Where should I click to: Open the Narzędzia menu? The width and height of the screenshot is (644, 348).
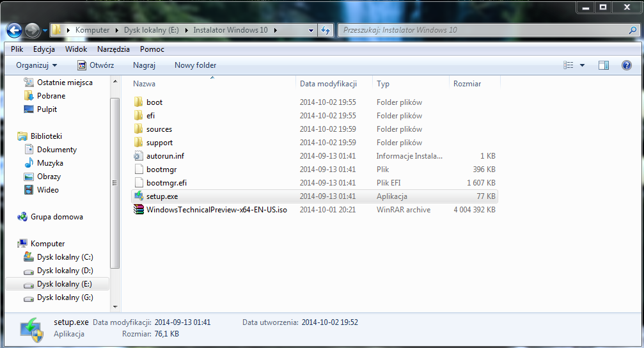coord(113,49)
